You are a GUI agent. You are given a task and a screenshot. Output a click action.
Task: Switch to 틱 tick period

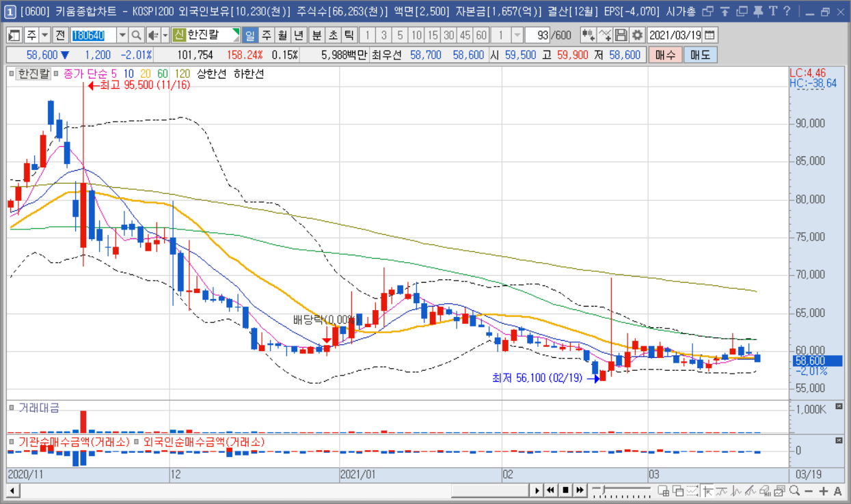(x=349, y=35)
